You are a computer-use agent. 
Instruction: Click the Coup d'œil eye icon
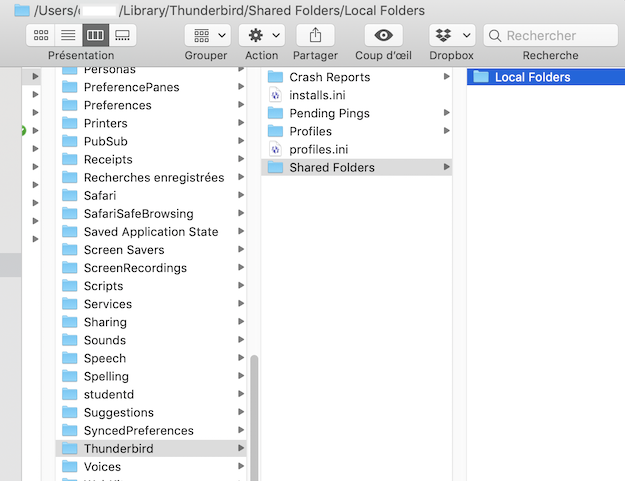(x=382, y=35)
